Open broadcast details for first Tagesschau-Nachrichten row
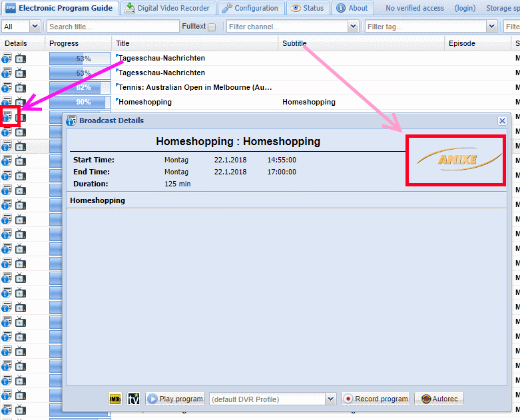Screen dimensions: 520x420 pyautogui.click(x=7, y=59)
